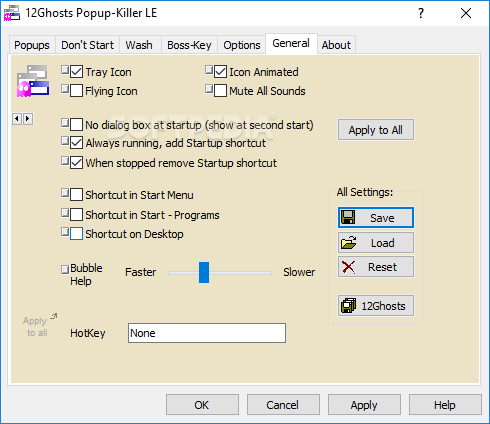Viewport: 490px width, 424px height.
Task: Click the red X icon on Reset
Action: click(x=348, y=267)
